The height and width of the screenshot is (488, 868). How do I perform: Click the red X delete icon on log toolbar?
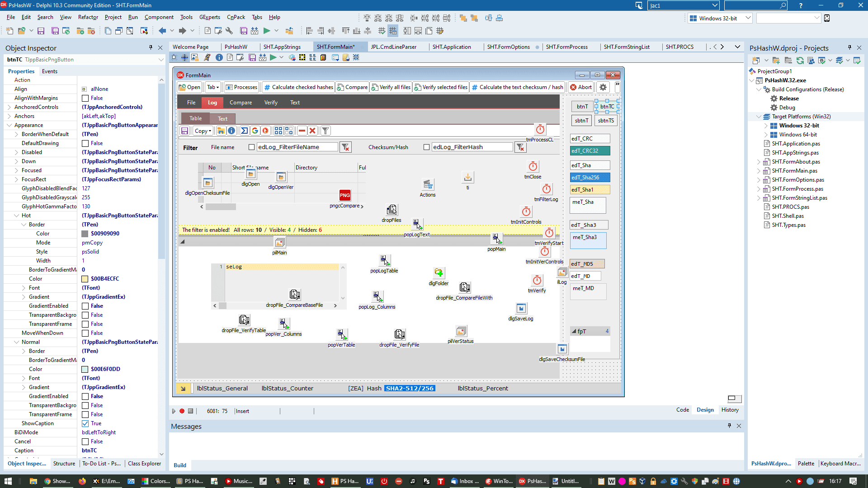click(312, 131)
